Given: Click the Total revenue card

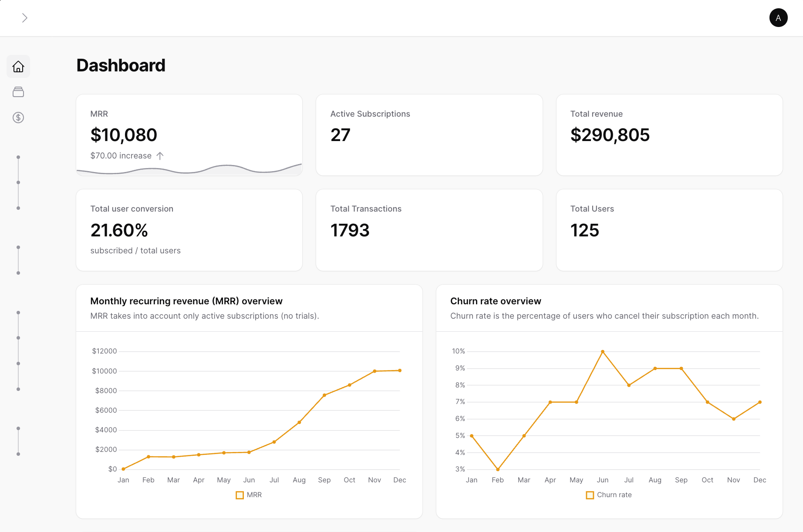Looking at the screenshot, I should 669,135.
